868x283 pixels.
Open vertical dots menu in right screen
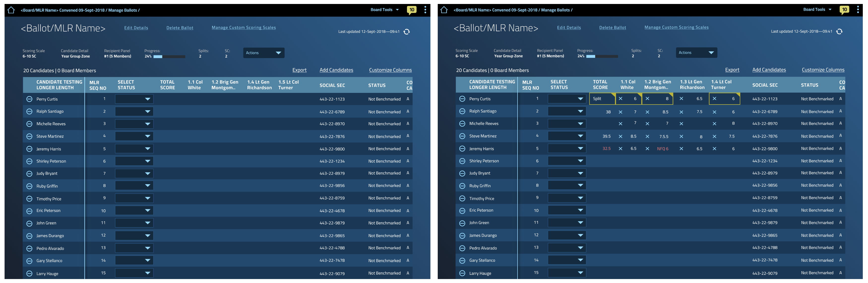coord(858,10)
